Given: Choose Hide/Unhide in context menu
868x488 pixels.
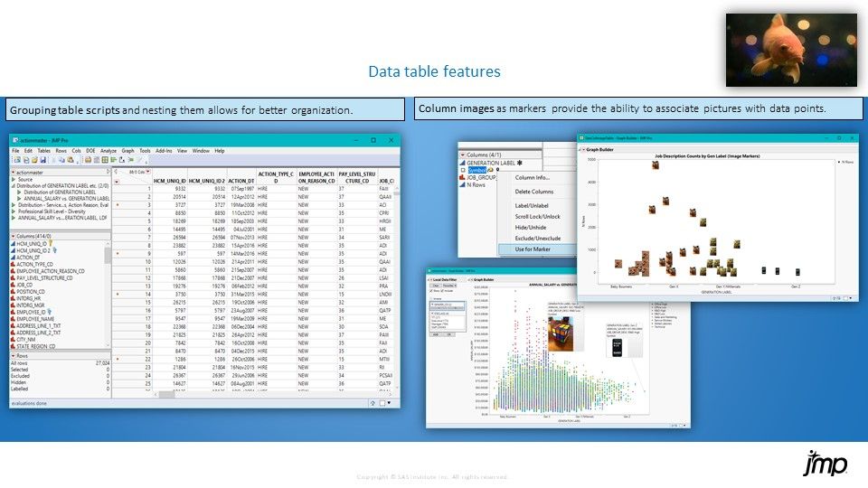Looking at the screenshot, I should [x=531, y=228].
